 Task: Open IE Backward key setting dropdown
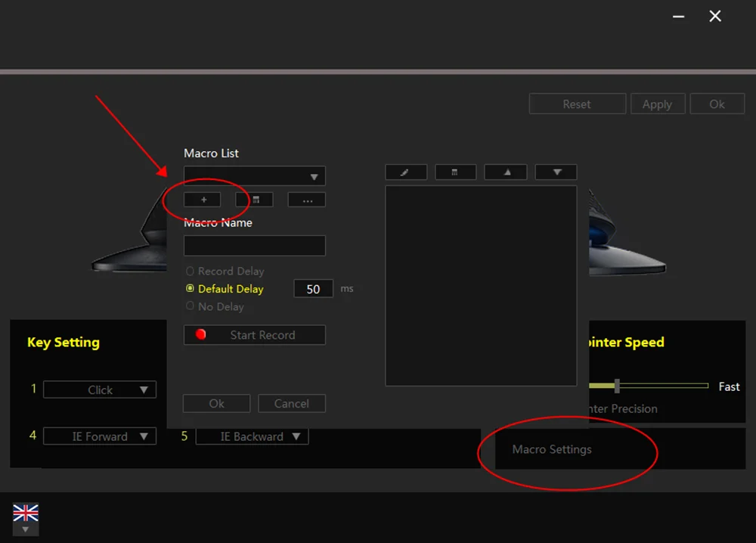point(253,436)
